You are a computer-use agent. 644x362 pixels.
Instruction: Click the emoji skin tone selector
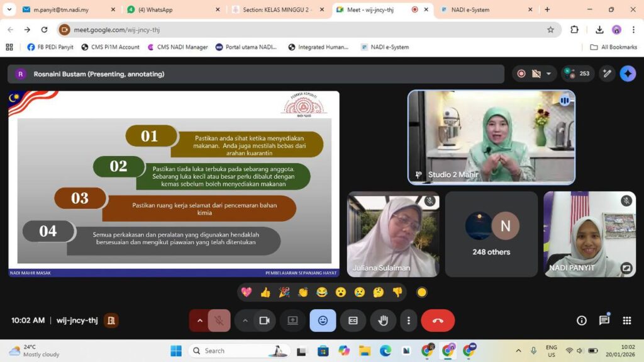point(421,292)
